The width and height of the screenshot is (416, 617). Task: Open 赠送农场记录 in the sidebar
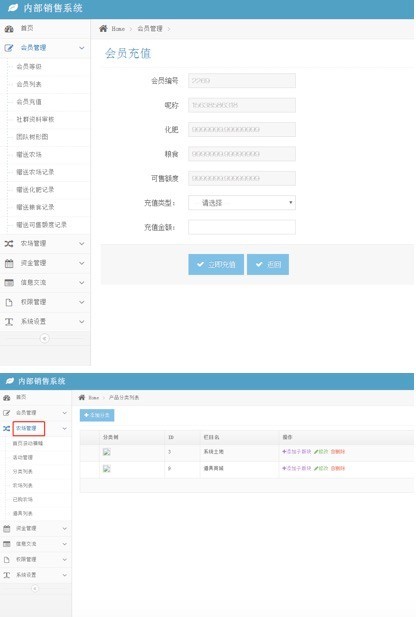(35, 172)
